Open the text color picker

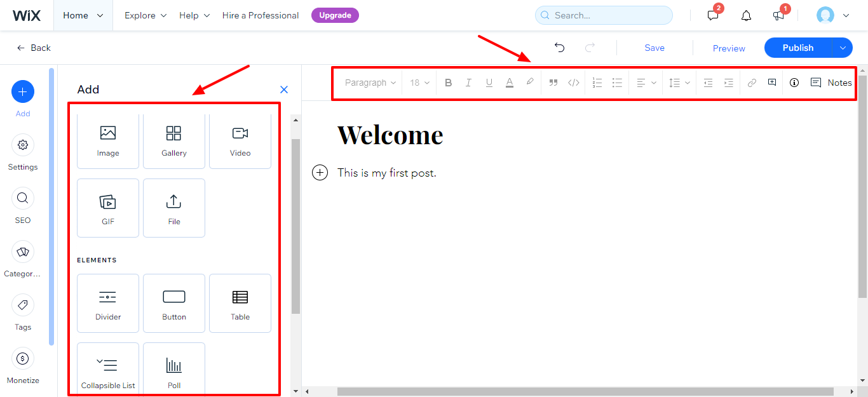pyautogui.click(x=510, y=83)
